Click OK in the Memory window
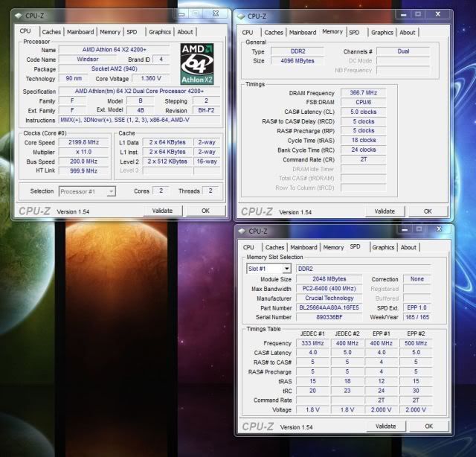The width and height of the screenshot is (476, 457). coord(428,211)
